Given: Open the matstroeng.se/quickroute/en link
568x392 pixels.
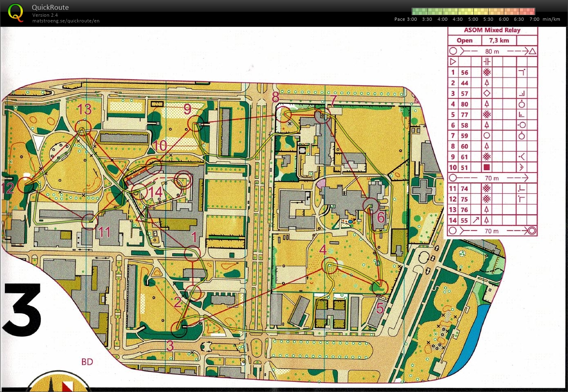Looking at the screenshot, I should coord(66,21).
